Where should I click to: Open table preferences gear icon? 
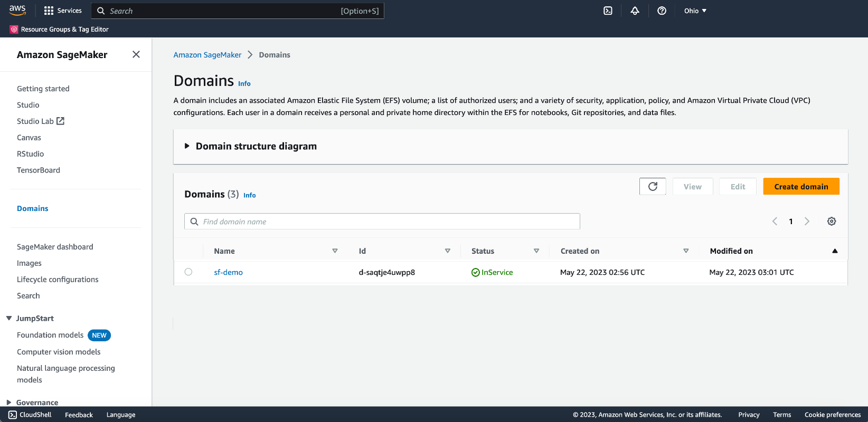pos(832,222)
